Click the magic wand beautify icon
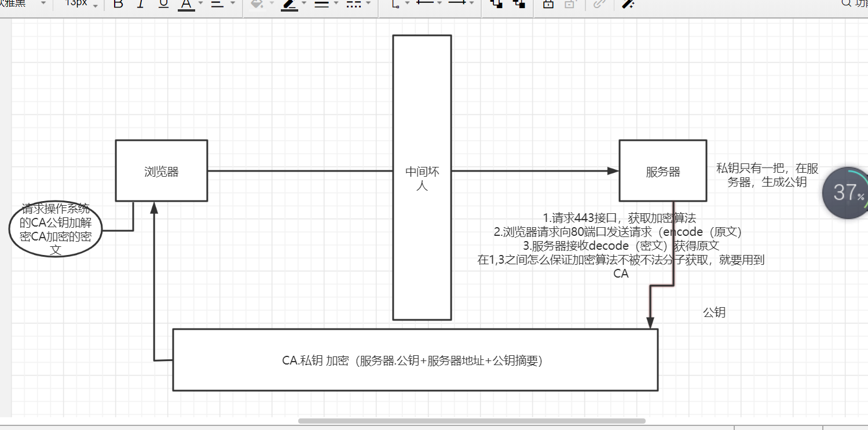Screen dimensions: 868x430 coord(628,4)
